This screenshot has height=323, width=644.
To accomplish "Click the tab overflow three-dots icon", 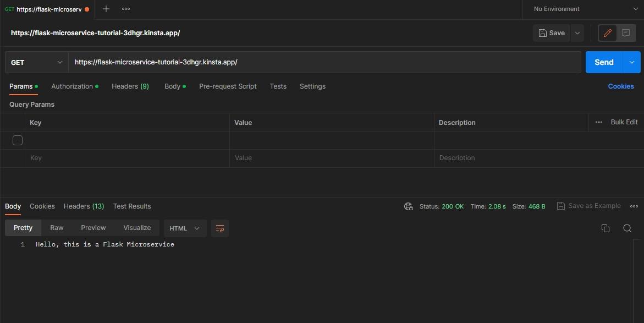I will [x=126, y=9].
